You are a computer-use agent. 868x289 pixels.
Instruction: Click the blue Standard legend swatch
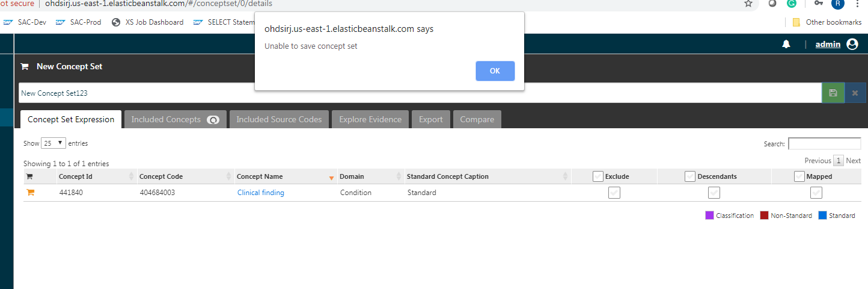coord(822,215)
